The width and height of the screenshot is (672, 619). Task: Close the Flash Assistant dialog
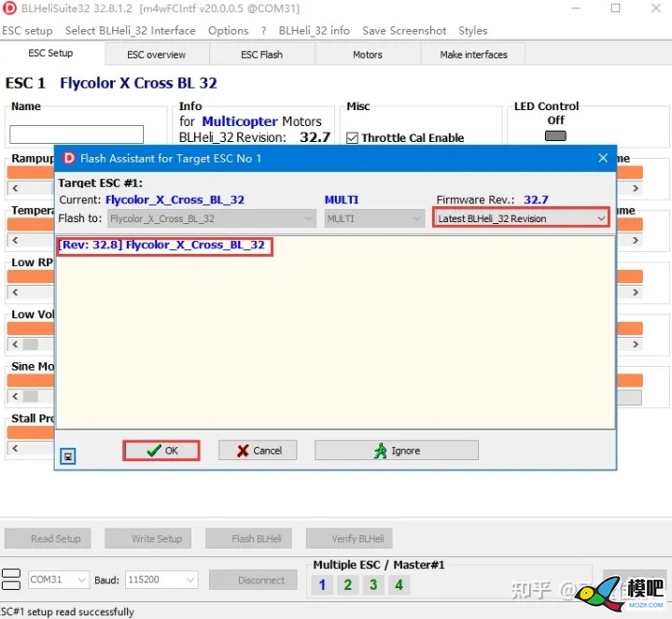603,158
